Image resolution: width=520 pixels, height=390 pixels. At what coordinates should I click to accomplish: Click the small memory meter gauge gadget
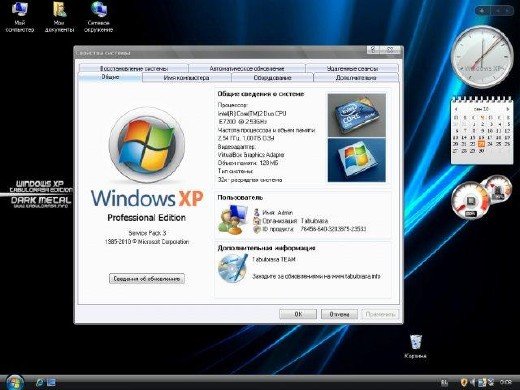pos(498,189)
